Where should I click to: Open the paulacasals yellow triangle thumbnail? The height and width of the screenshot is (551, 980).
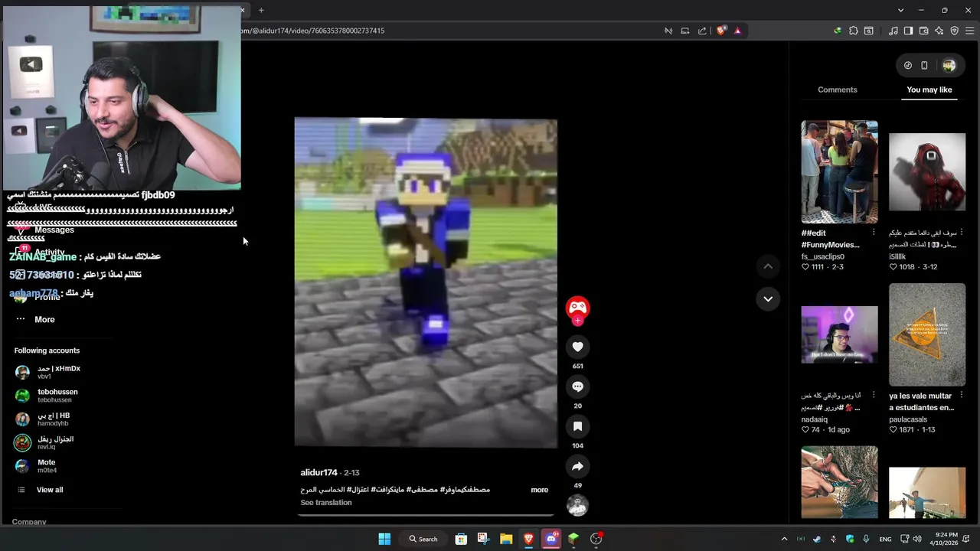[927, 334]
